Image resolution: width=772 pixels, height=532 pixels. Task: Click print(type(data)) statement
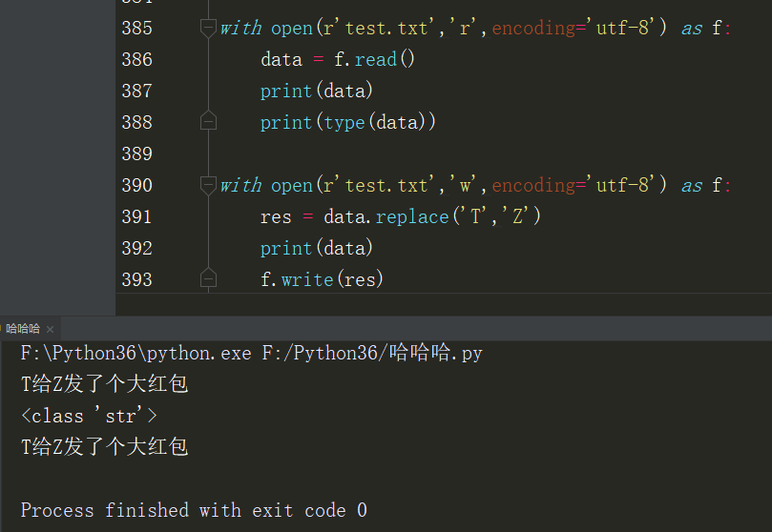click(348, 122)
